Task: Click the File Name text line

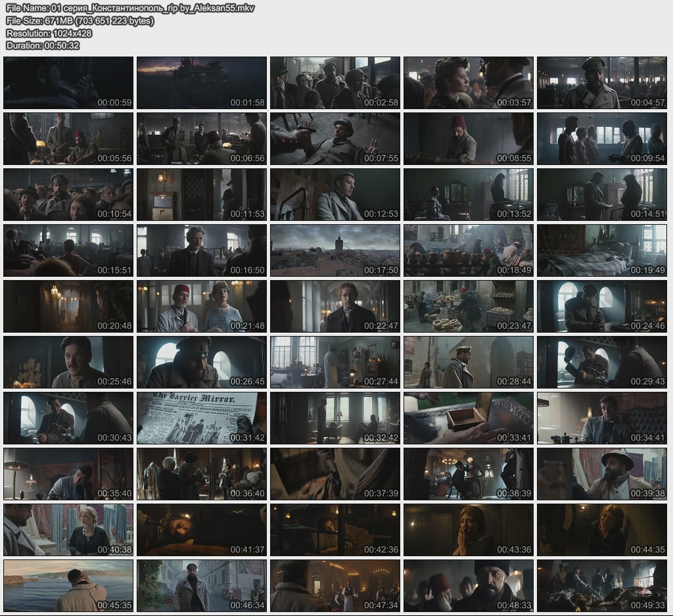Action: (x=129, y=8)
